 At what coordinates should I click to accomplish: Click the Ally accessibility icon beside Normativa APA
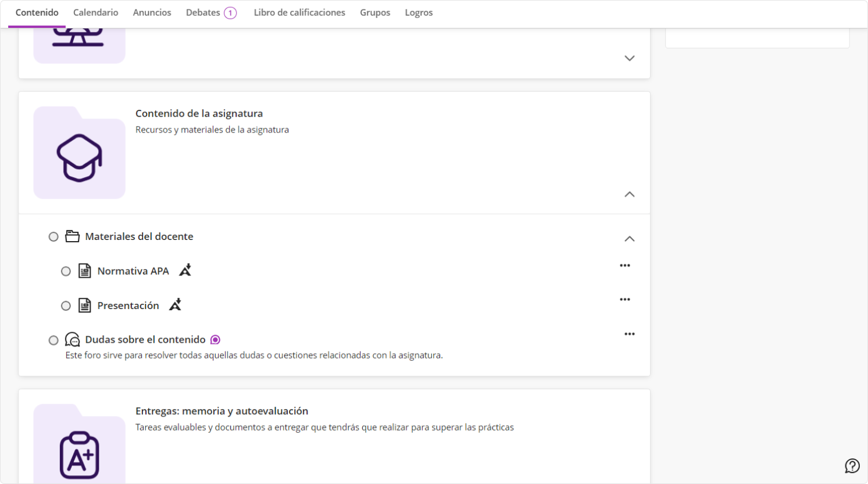click(185, 270)
